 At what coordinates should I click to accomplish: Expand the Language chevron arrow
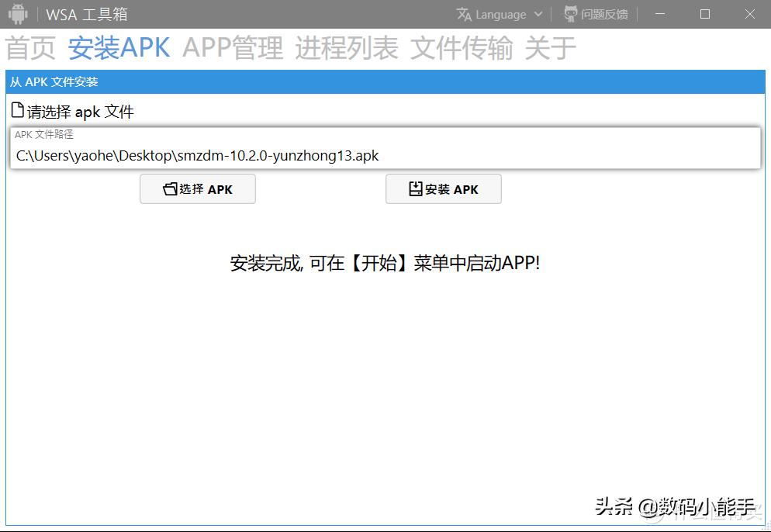[x=537, y=14]
